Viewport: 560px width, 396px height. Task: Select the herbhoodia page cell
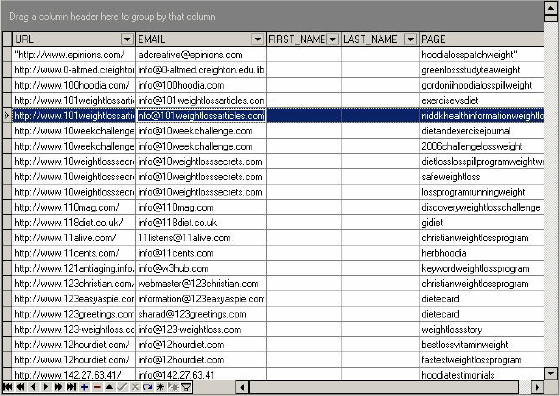pos(482,253)
